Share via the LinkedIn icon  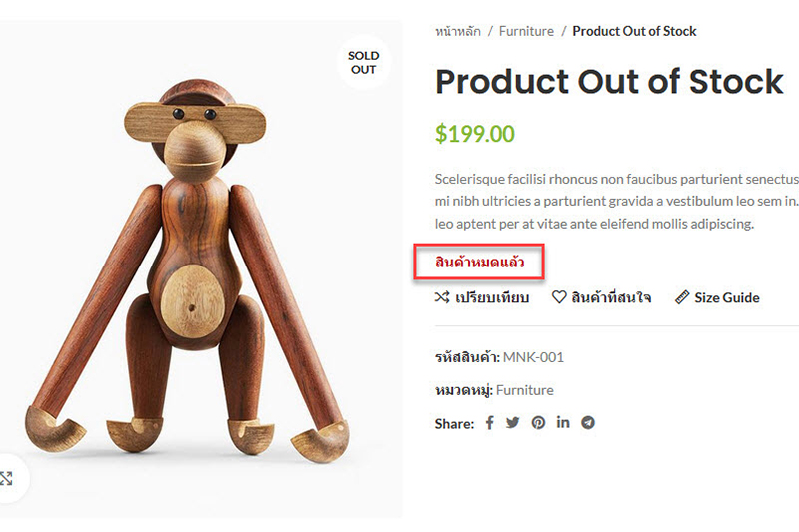pyautogui.click(x=563, y=422)
